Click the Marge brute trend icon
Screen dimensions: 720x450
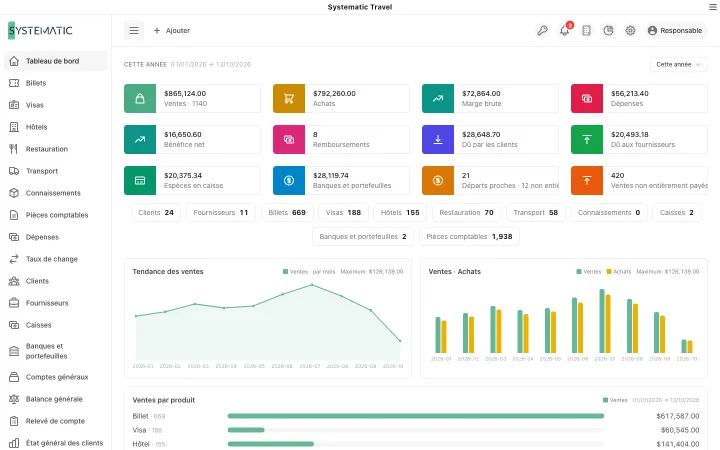point(438,98)
